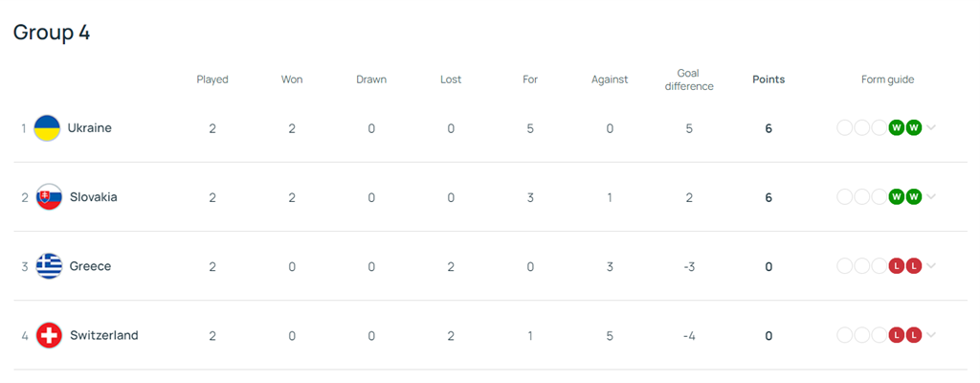980x383 pixels.
Task: Expand Ukraine's form guide chevron
Action: point(931,128)
